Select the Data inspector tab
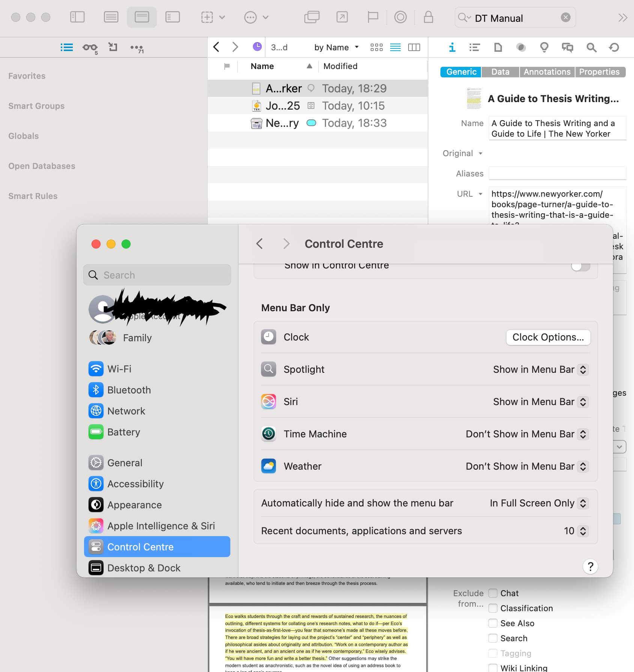Screen dimensions: 634x672 coord(500,72)
